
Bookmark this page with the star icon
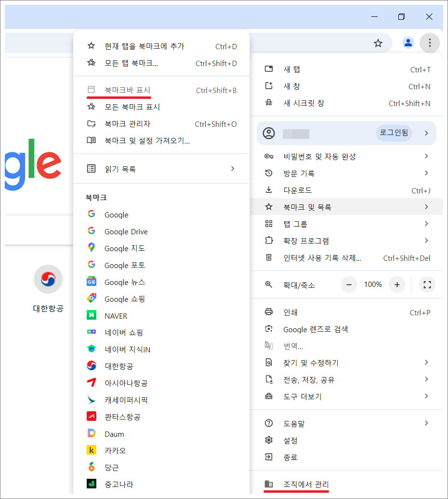click(x=378, y=43)
